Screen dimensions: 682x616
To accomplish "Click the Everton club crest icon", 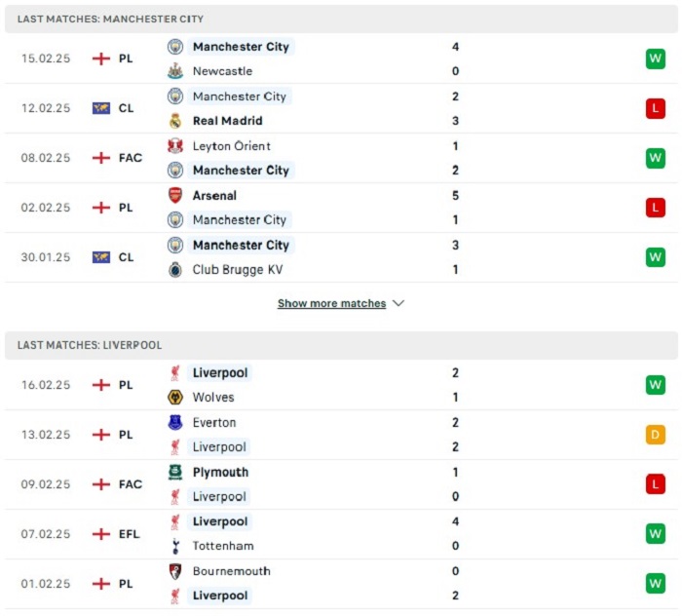I will (175, 422).
